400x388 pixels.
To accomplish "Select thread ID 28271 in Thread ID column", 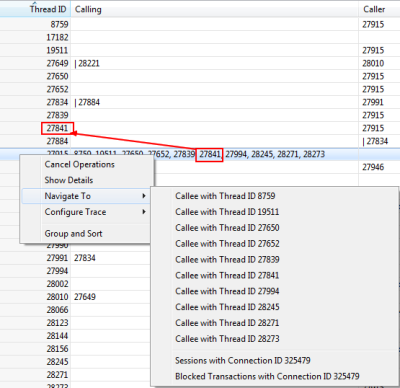I will 57,375.
